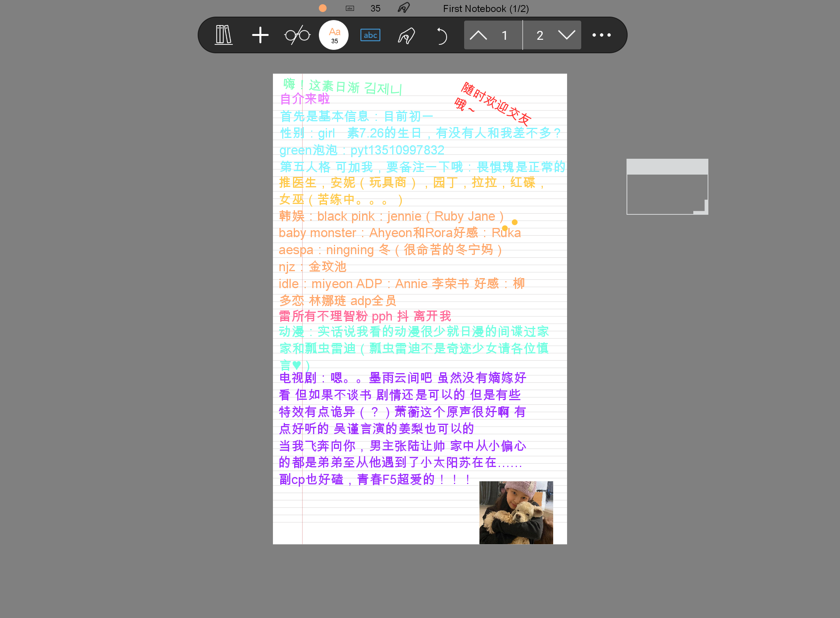
Task: Toggle the glasses read-only mode icon
Action: (297, 35)
